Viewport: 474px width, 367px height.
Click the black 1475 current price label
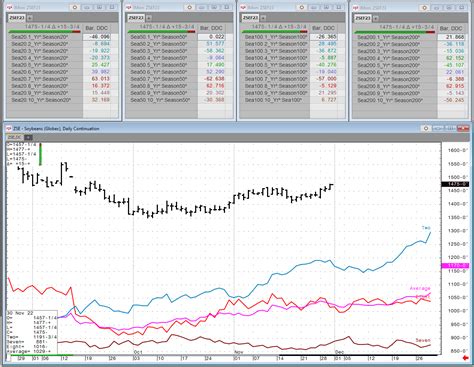[455, 184]
